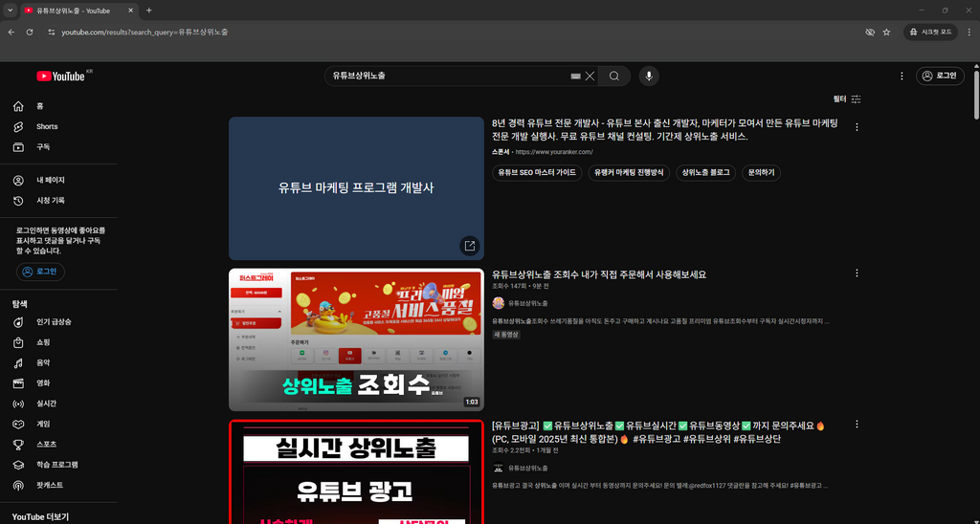
Task: Open the [유튜브광고] 유튜브상위노출 video title
Action: (658, 432)
